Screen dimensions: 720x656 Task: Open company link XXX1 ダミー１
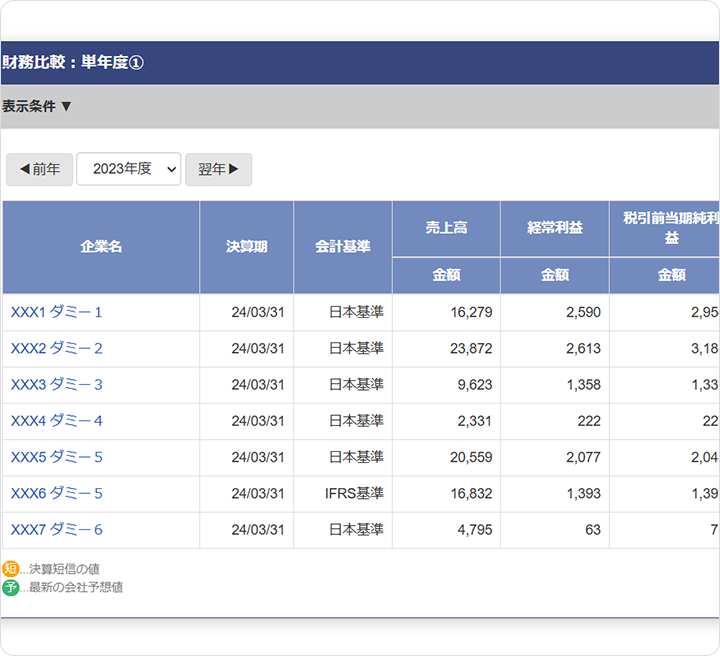coord(57,312)
